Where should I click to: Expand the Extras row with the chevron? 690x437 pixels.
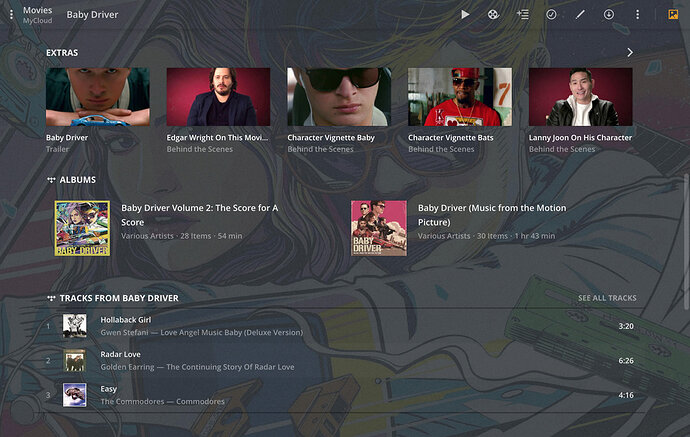click(x=630, y=52)
